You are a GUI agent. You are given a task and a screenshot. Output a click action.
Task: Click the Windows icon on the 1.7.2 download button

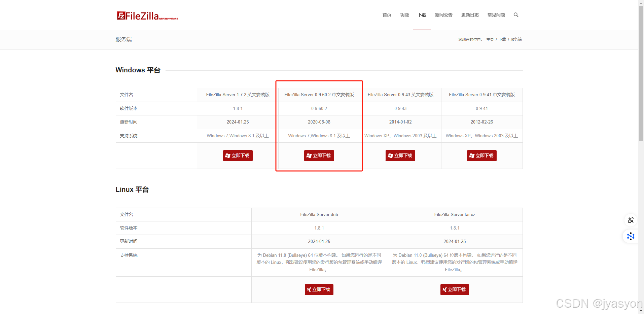(x=228, y=155)
